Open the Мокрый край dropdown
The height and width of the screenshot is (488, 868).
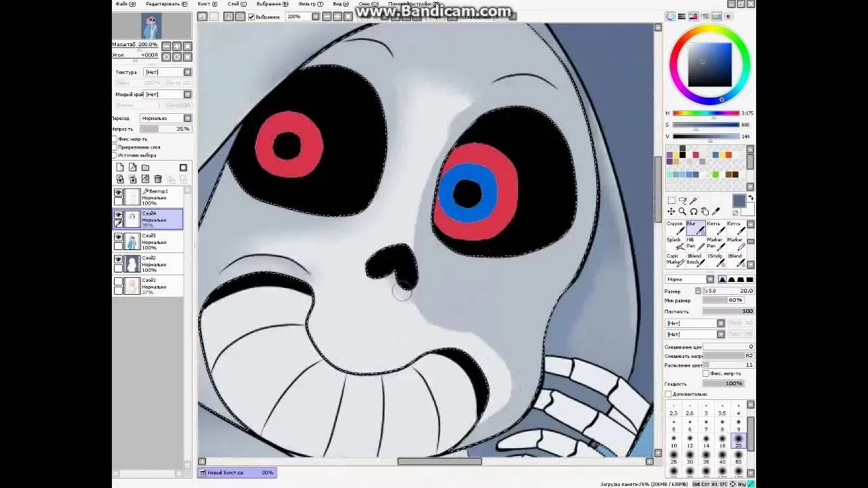click(167, 94)
